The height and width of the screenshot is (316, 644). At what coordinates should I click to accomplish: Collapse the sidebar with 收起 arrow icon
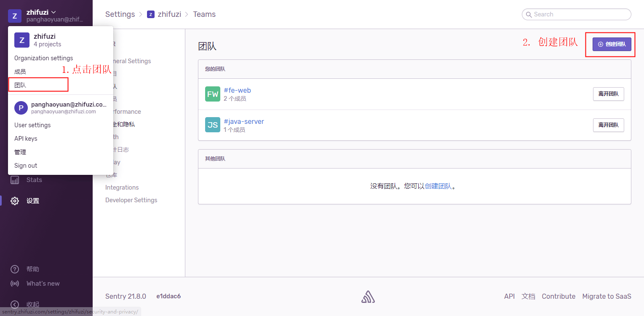pyautogui.click(x=15, y=304)
